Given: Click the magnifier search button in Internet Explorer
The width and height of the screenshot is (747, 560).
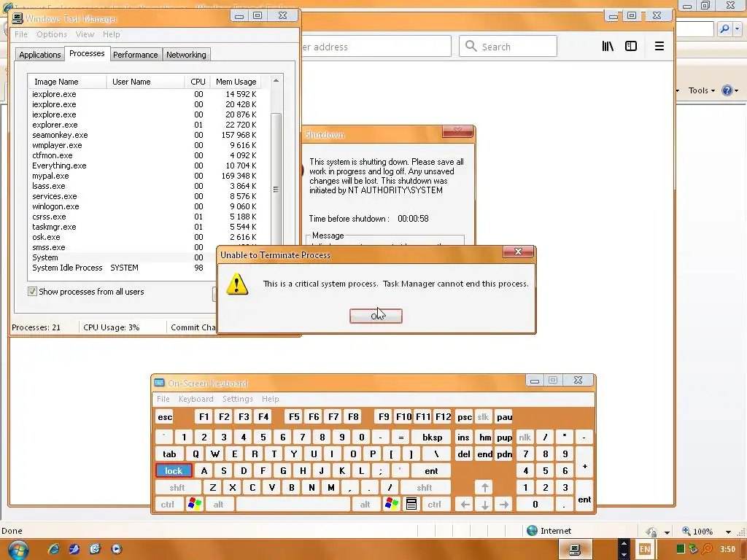Looking at the screenshot, I should [x=724, y=29].
